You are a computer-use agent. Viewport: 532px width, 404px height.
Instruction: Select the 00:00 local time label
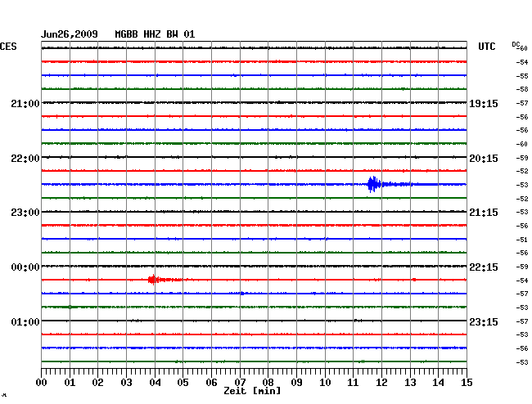pos(25,267)
